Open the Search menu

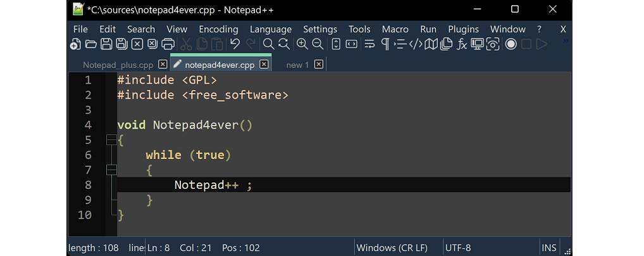tap(141, 29)
